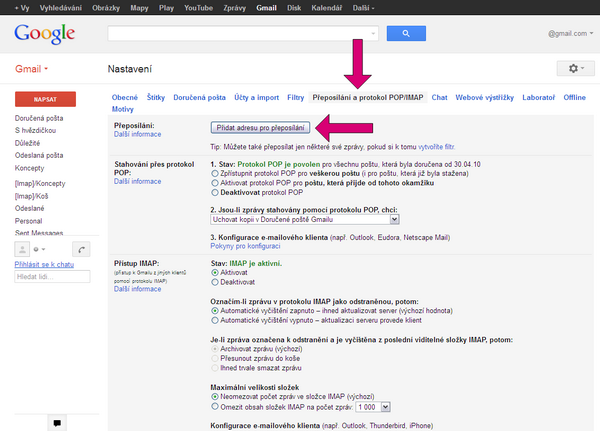The height and width of the screenshot is (431, 600).
Task: Open the settings gear menu
Action: (576, 69)
